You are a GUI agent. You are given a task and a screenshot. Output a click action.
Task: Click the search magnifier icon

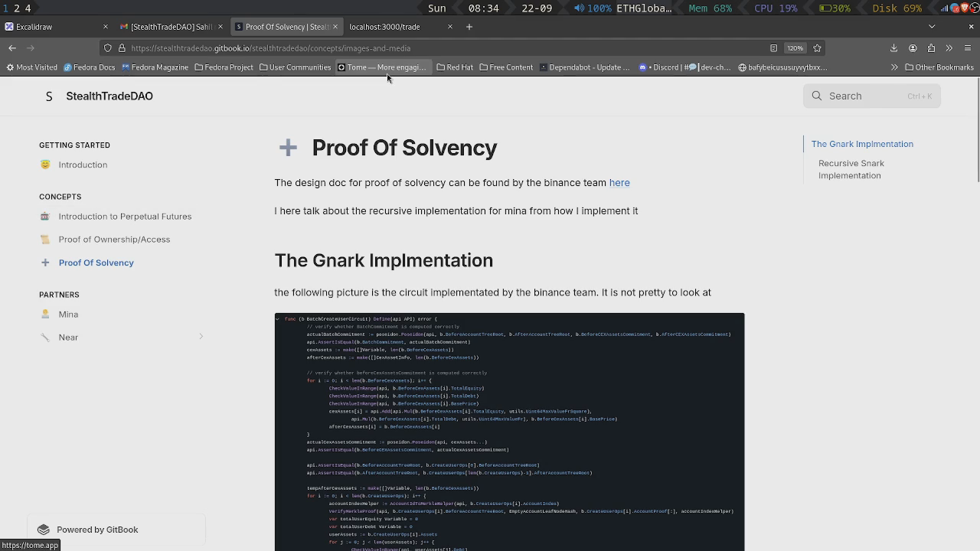(x=817, y=96)
